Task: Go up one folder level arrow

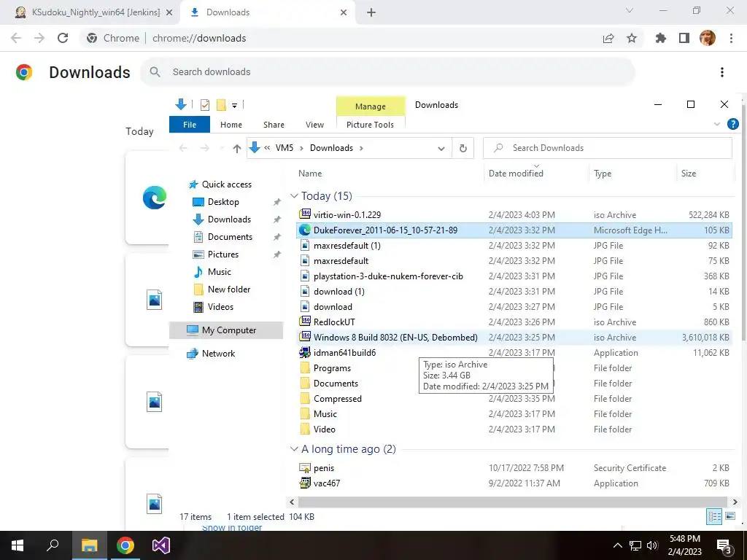Action: tap(237, 149)
